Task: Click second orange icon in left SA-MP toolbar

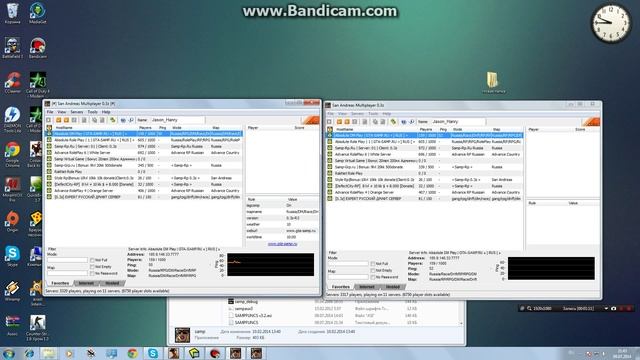Action: [x=66, y=120]
